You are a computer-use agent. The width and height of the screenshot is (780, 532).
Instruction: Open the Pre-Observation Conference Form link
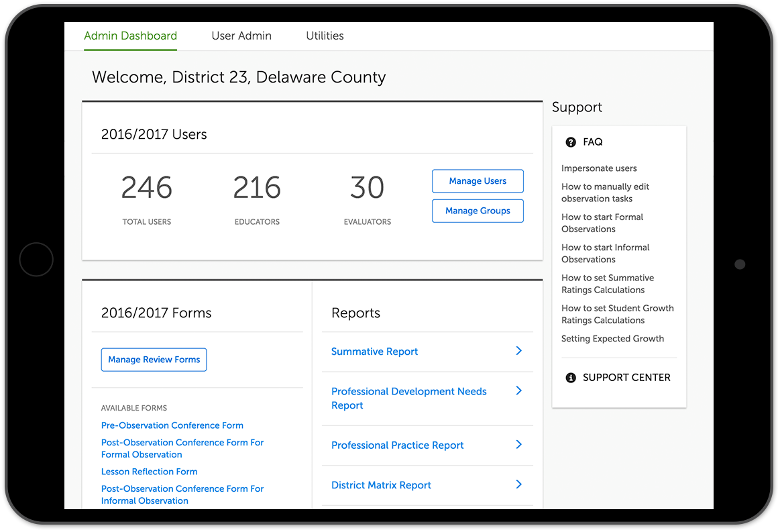click(172, 425)
